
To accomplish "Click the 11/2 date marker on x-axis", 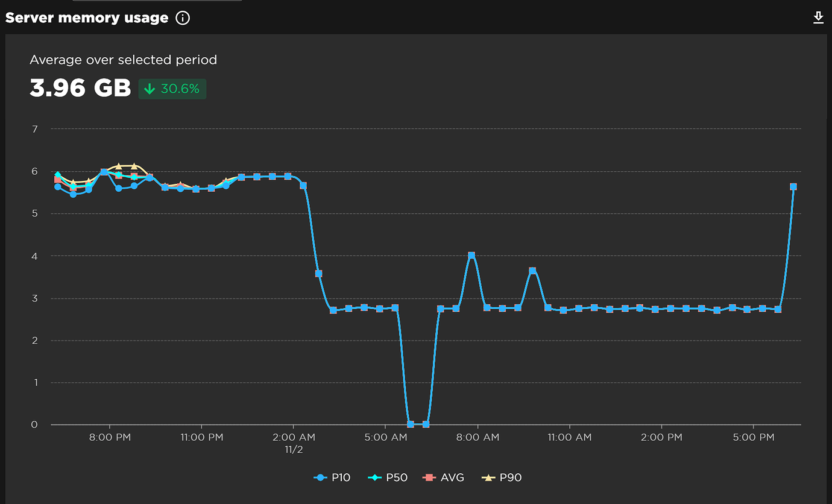I will tap(294, 449).
